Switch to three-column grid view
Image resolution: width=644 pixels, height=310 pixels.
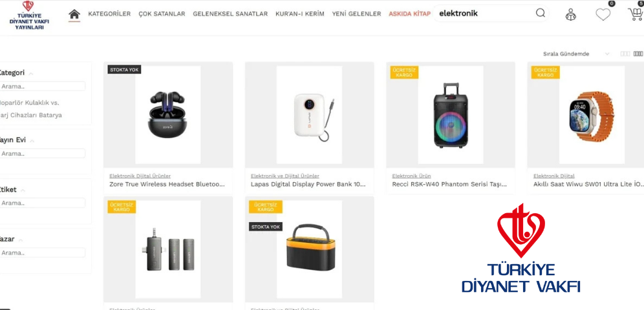coord(625,54)
